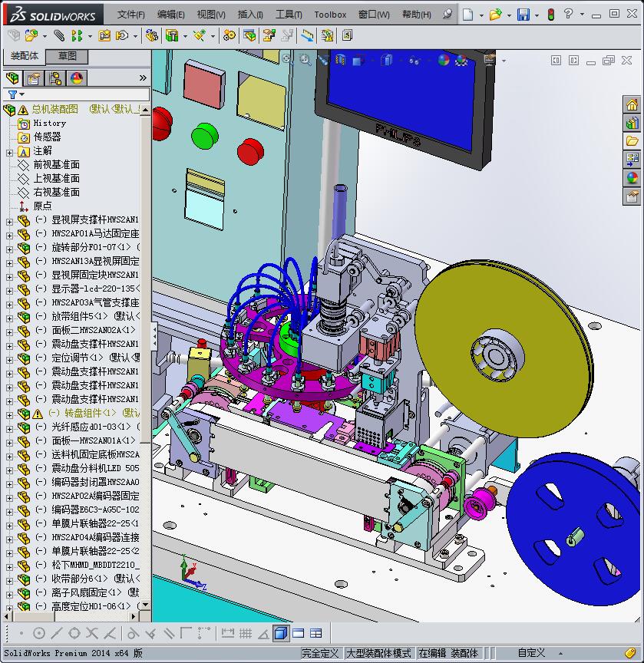Click the Edit Appearance sphere icon

(x=443, y=60)
